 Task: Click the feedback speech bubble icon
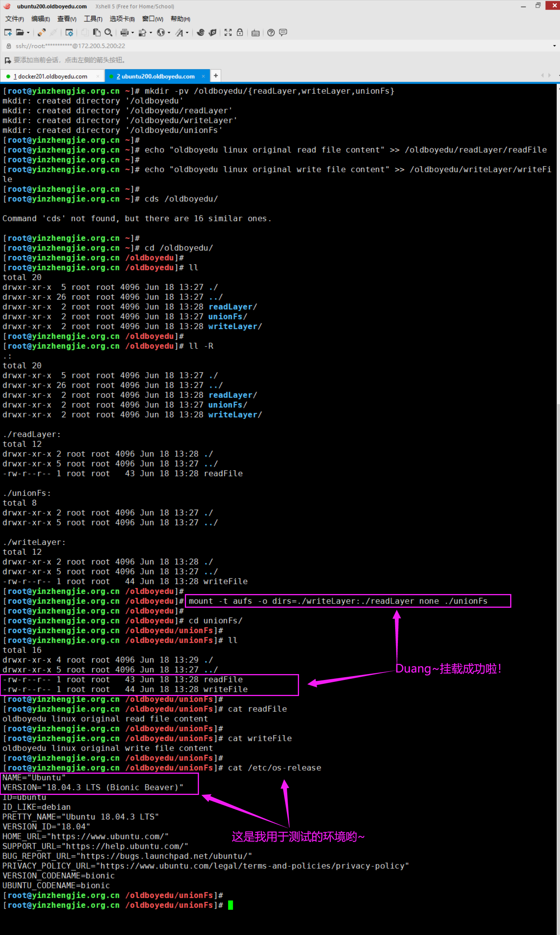(283, 33)
